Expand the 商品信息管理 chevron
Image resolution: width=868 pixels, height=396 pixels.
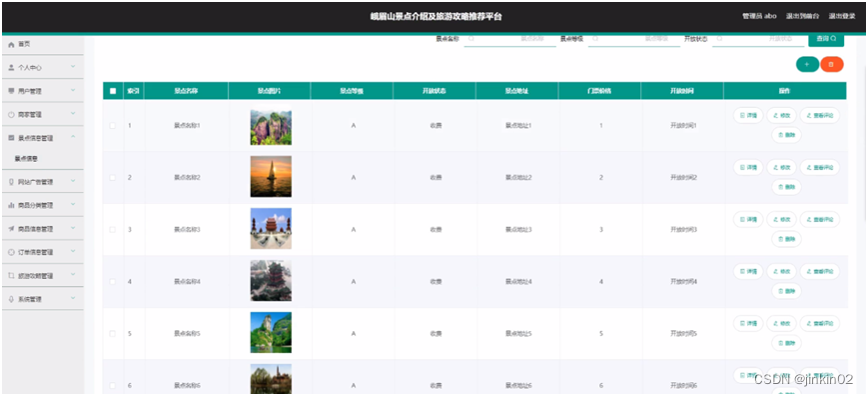[73, 228]
